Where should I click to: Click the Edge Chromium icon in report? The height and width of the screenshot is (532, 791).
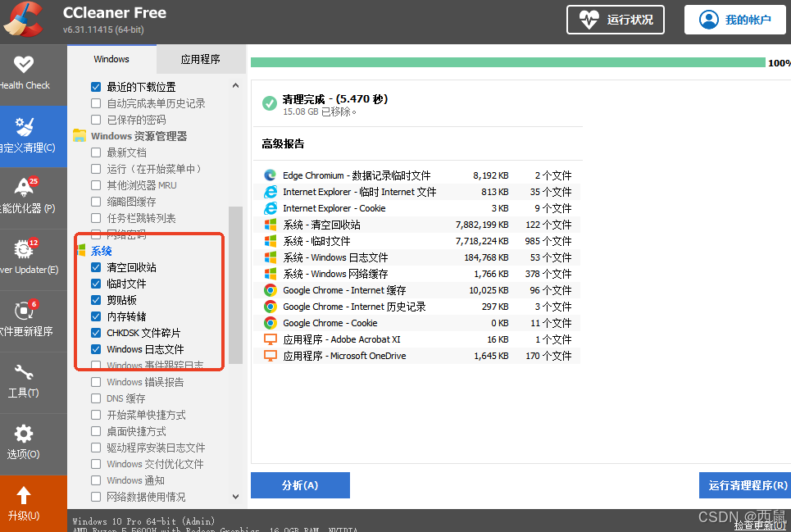(x=270, y=175)
